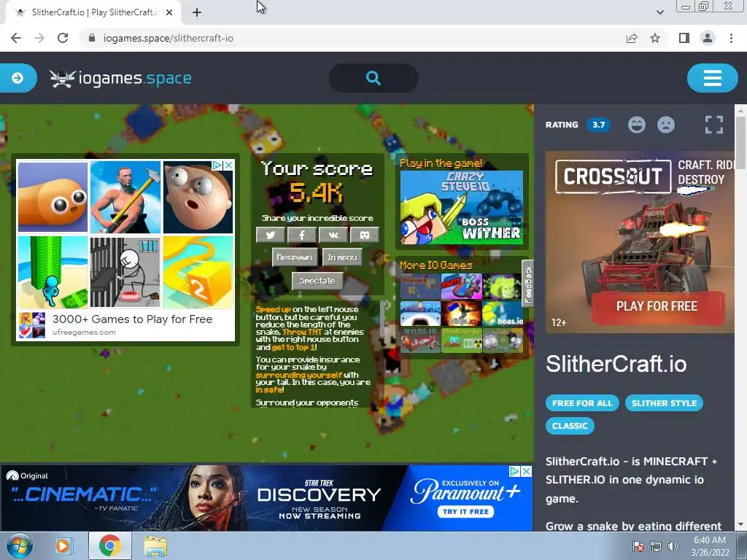The width and height of the screenshot is (747, 560).
Task: Click the CLASSIC tag
Action: pos(570,426)
